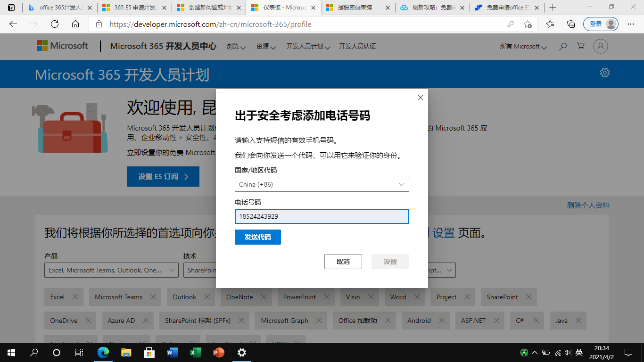Remove the Microsoft Teams tag

(x=153, y=297)
